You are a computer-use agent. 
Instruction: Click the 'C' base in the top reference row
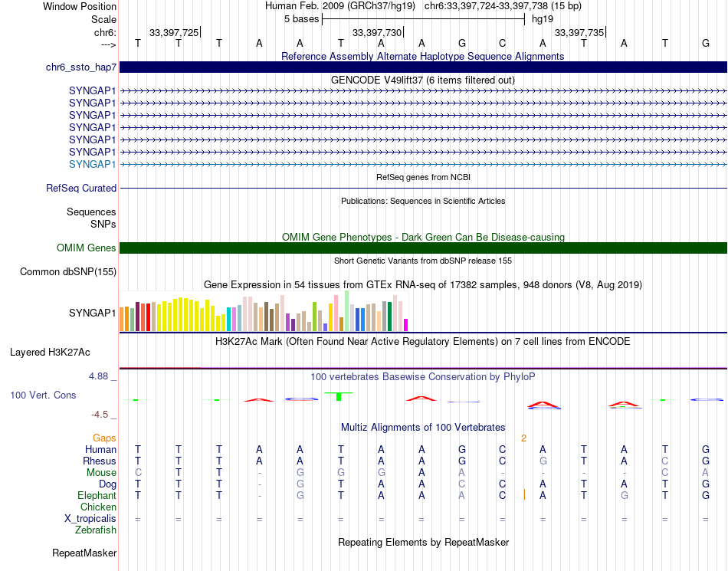503,43
